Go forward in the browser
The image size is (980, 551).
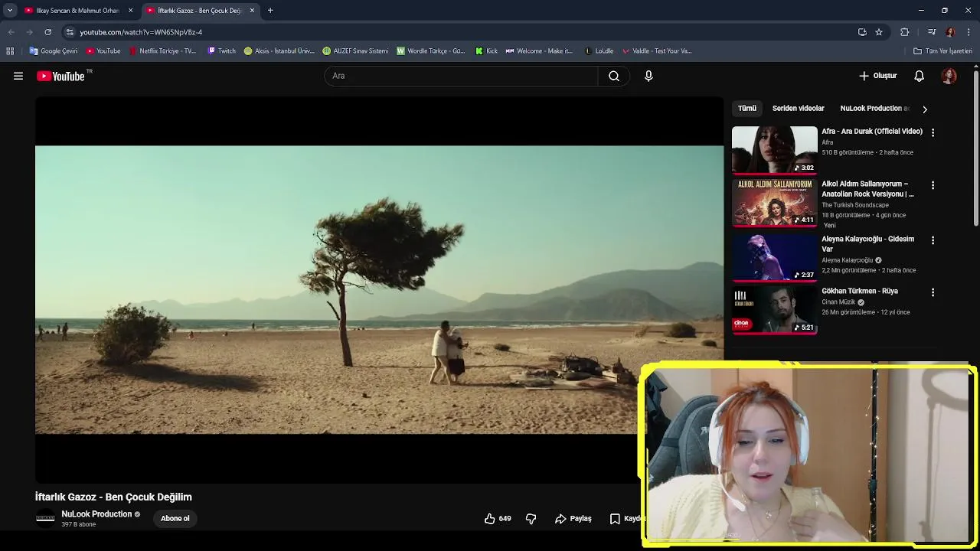click(29, 32)
